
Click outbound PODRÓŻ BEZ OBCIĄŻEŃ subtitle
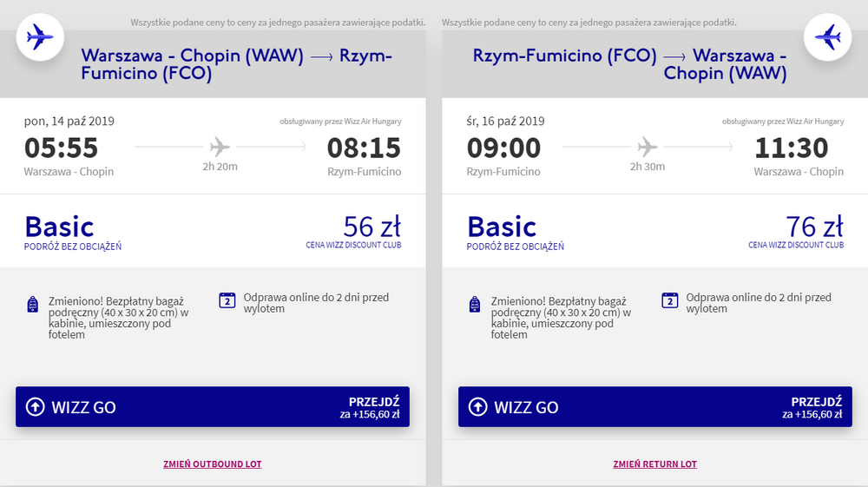(x=73, y=247)
